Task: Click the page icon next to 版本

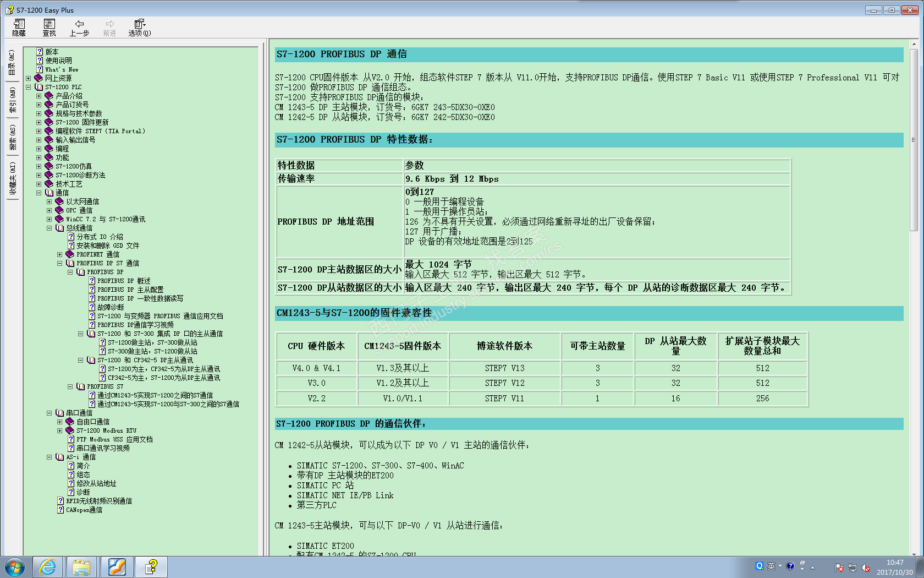Action: pyautogui.click(x=40, y=52)
